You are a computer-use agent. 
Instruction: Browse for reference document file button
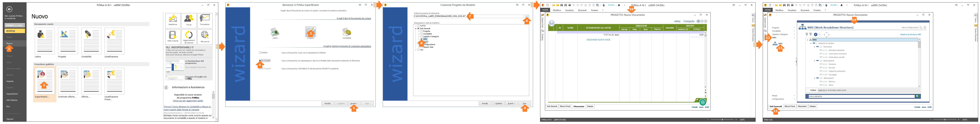click(527, 16)
